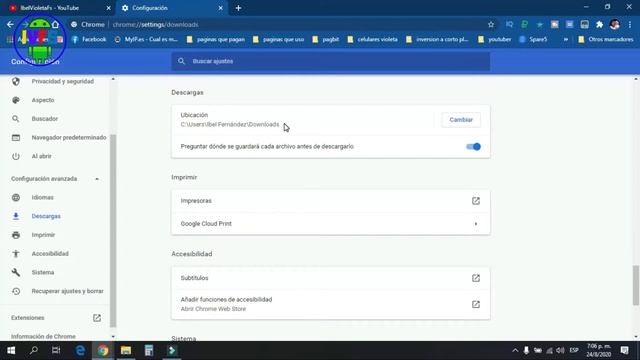Screen dimensions: 640x360
Task: Open Windows taskbar search
Action: [34, 351]
